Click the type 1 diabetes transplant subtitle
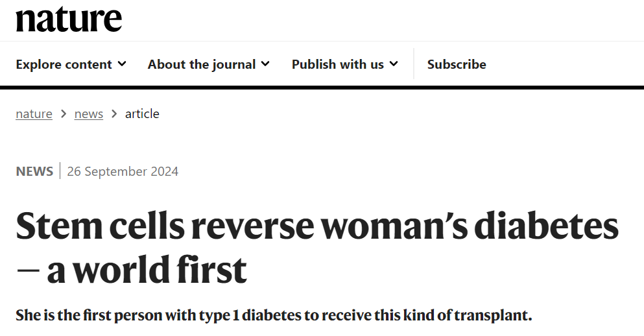This screenshot has height=336, width=644. [x=274, y=316]
